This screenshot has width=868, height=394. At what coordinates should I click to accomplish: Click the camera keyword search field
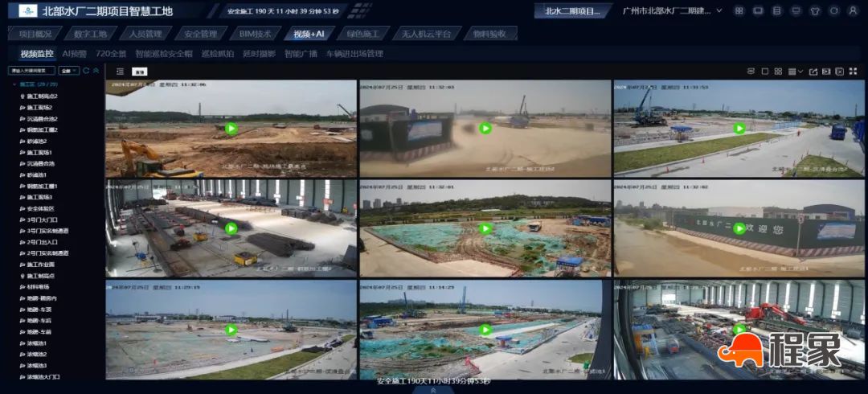(x=31, y=71)
